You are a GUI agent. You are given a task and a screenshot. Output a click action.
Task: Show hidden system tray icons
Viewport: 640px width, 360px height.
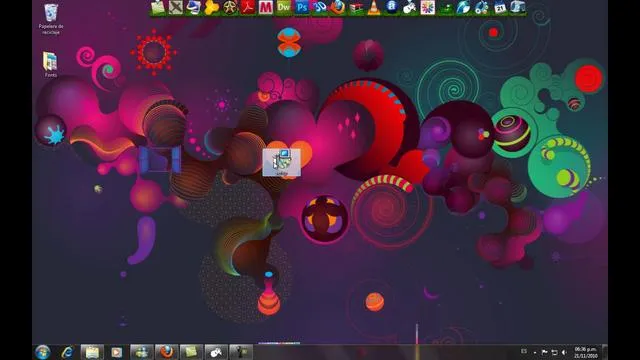click(535, 352)
